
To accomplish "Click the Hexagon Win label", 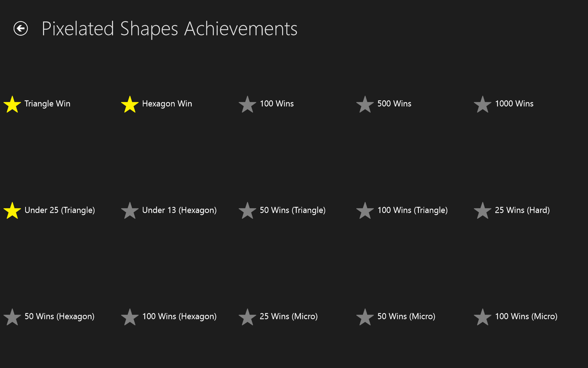I will [167, 104].
